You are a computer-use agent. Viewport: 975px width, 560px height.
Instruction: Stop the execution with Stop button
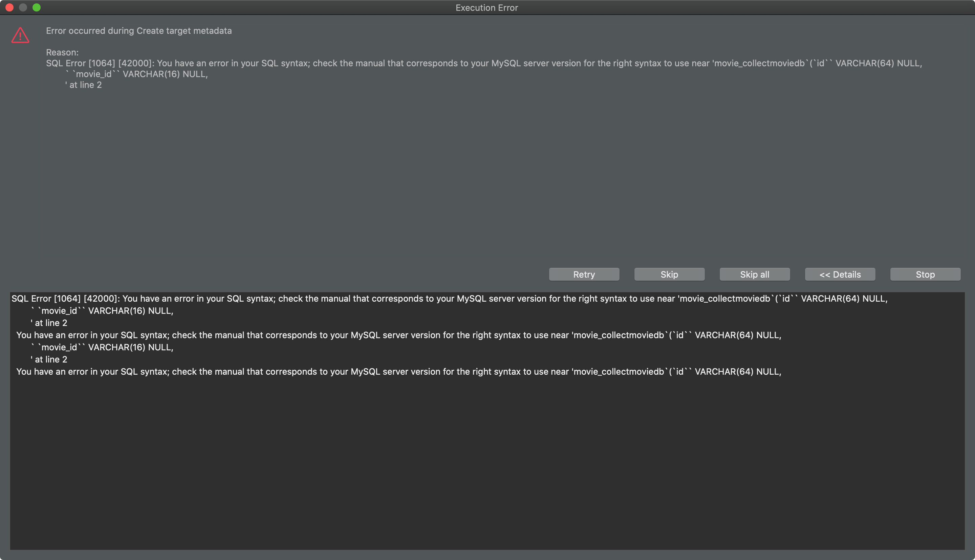pyautogui.click(x=925, y=274)
